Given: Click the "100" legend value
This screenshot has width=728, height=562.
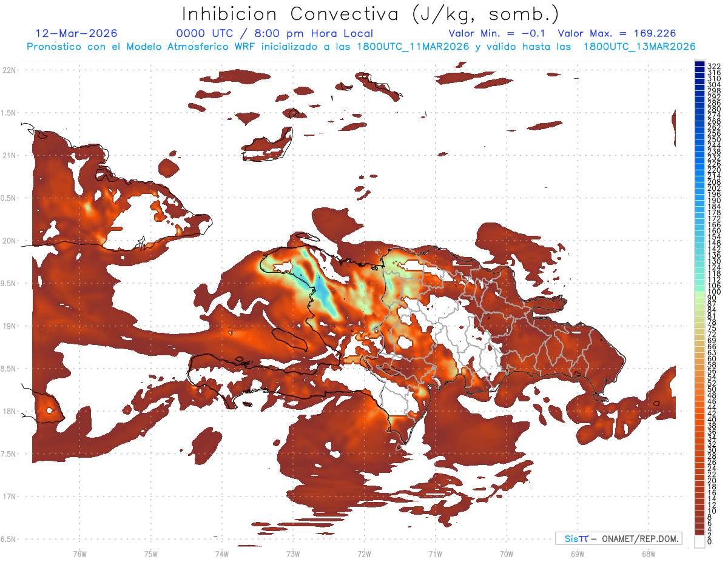Looking at the screenshot, I should coord(714,292).
